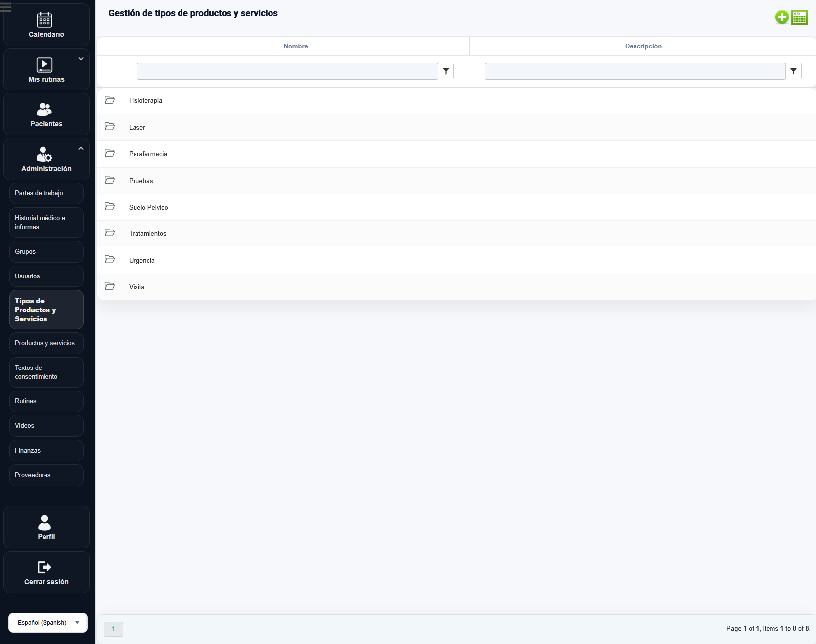
Task: Expand the Mis rutinas chevron
Action: tap(81, 59)
